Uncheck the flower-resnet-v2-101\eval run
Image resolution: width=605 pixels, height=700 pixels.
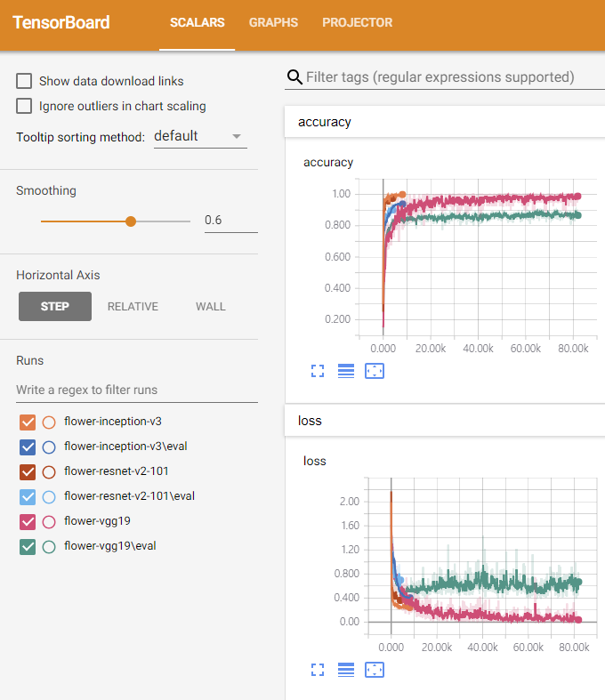(28, 497)
